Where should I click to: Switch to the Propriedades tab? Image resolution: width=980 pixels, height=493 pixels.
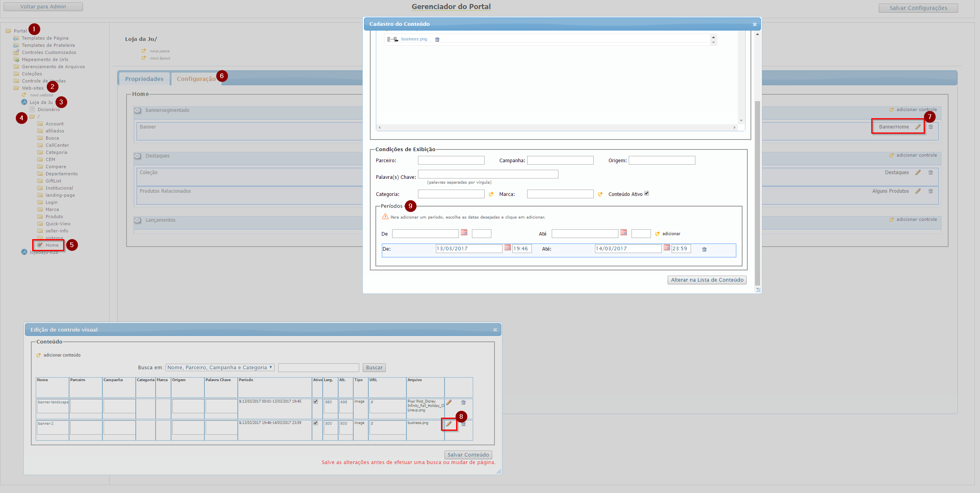144,79
